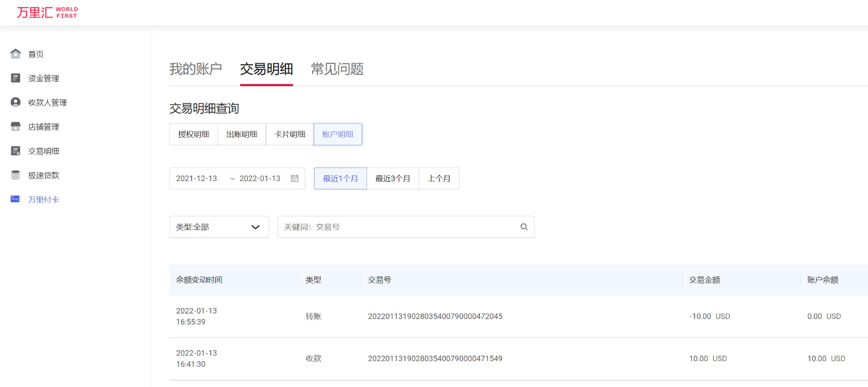Click the 交易金额 column header
This screenshot has height=387, width=868.
(x=705, y=280)
